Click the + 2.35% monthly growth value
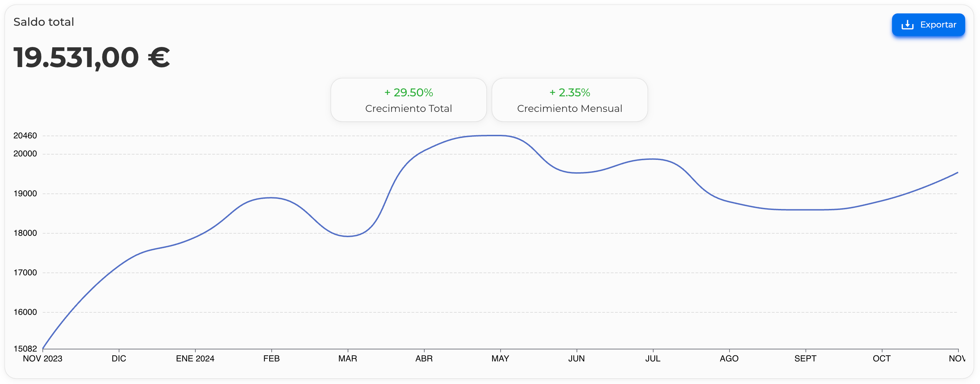Viewport: 980px width, 384px height. tap(569, 92)
